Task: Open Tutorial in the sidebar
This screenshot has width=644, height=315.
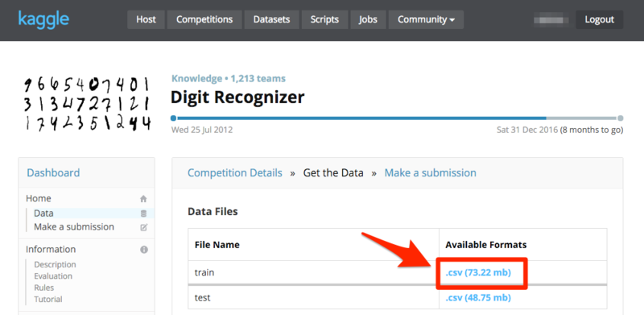Action: (x=48, y=299)
